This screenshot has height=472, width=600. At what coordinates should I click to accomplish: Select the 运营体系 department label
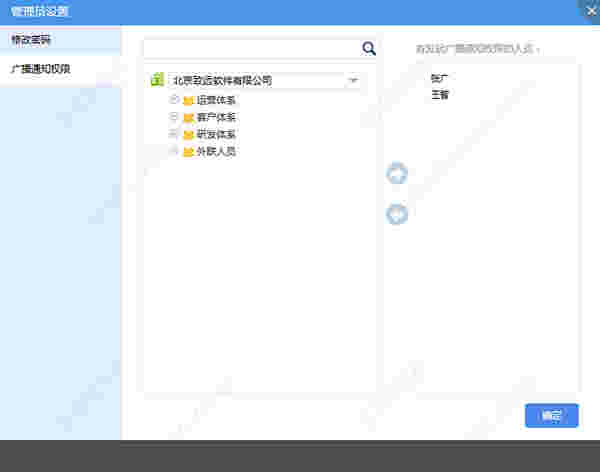tap(216, 100)
